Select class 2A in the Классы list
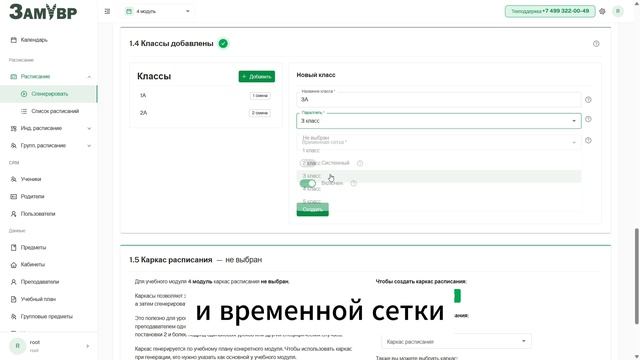This screenshot has width=640, height=360. pyautogui.click(x=206, y=113)
